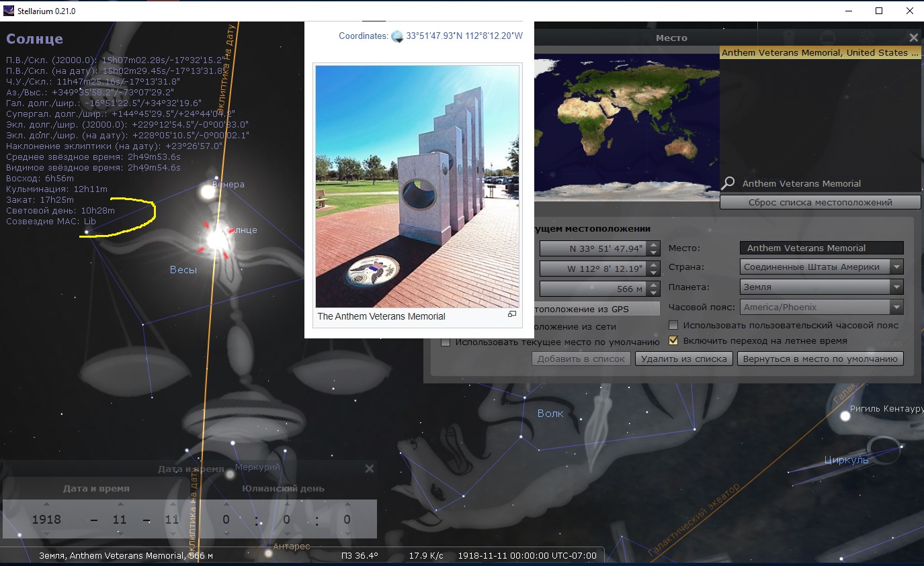Image resolution: width=924 pixels, height=566 pixels.
Task: Decrease longitude W 112° 8' with down arrow
Action: pos(655,272)
